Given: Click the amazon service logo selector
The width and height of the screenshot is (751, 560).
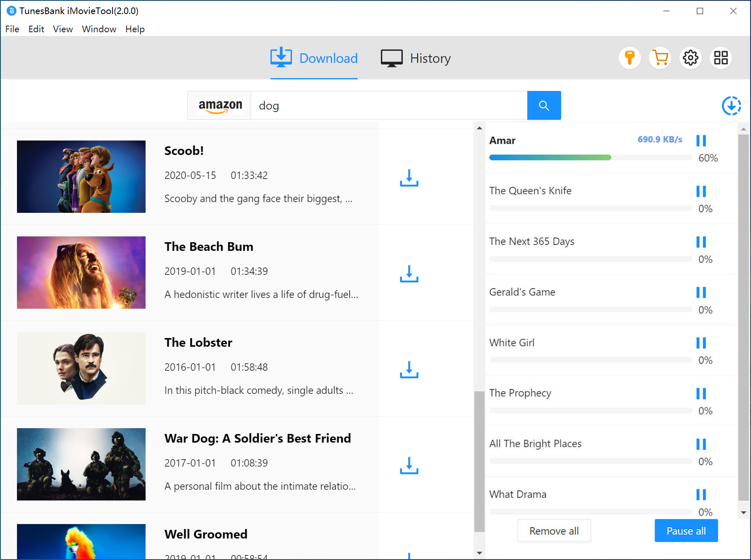Looking at the screenshot, I should [x=220, y=105].
